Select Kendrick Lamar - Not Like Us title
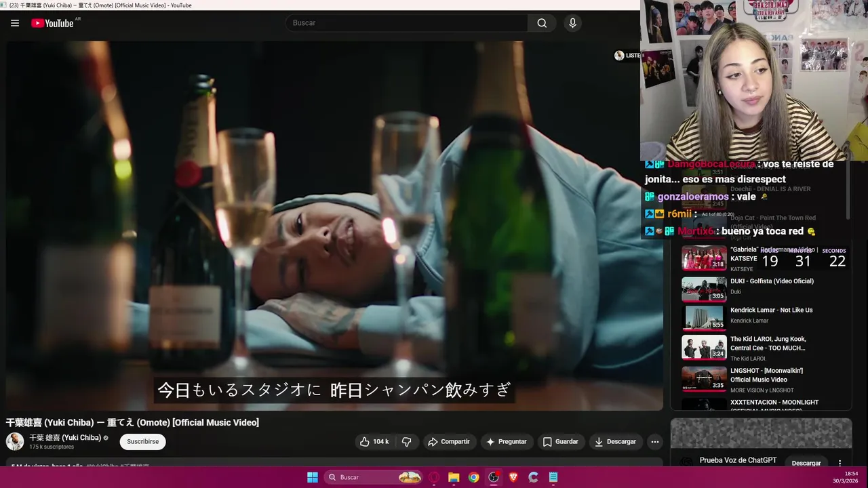The image size is (868, 488). pyautogui.click(x=771, y=310)
